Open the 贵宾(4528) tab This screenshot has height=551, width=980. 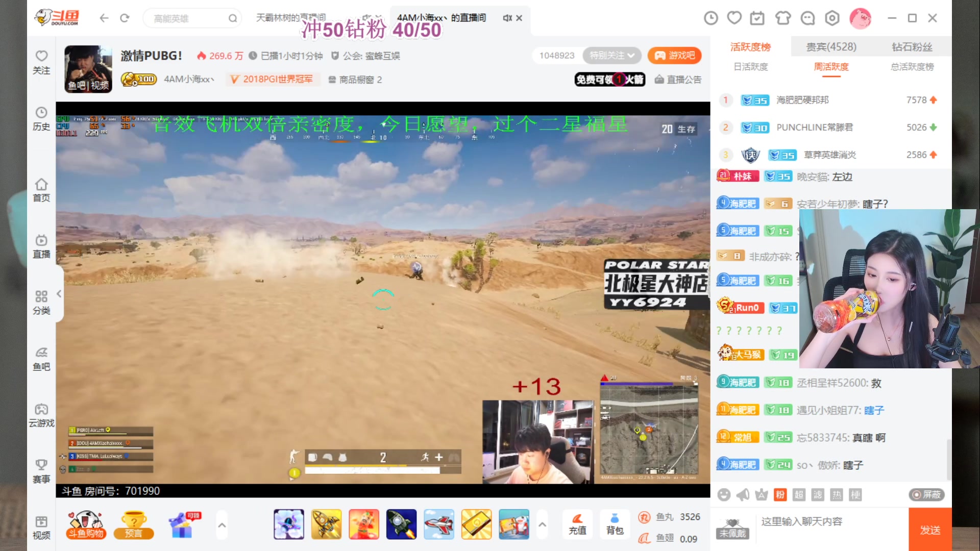(831, 47)
